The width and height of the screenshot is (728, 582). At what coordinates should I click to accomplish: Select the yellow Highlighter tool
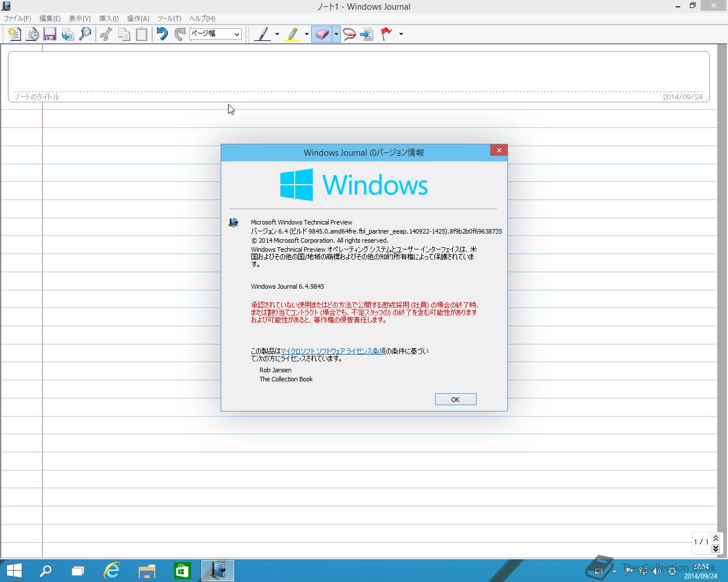pyautogui.click(x=292, y=34)
